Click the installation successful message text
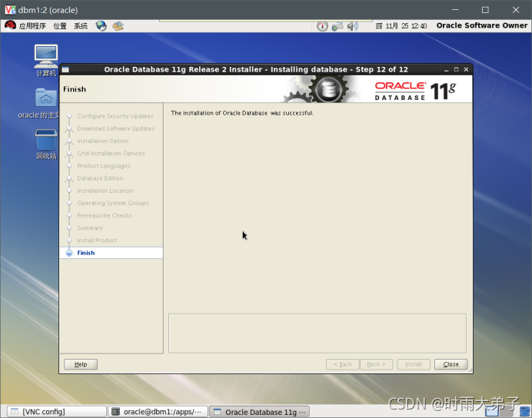This screenshot has width=532, height=418. [242, 113]
